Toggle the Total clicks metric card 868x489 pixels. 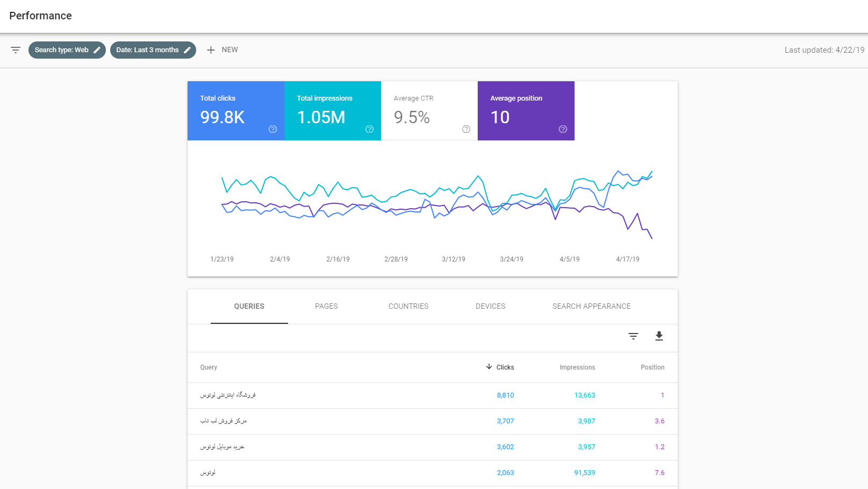pos(235,111)
